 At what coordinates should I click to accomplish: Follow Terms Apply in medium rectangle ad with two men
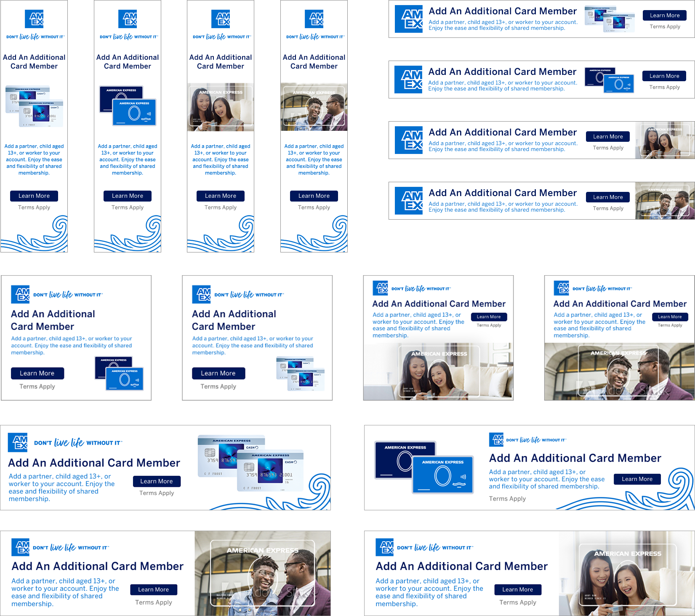(670, 325)
